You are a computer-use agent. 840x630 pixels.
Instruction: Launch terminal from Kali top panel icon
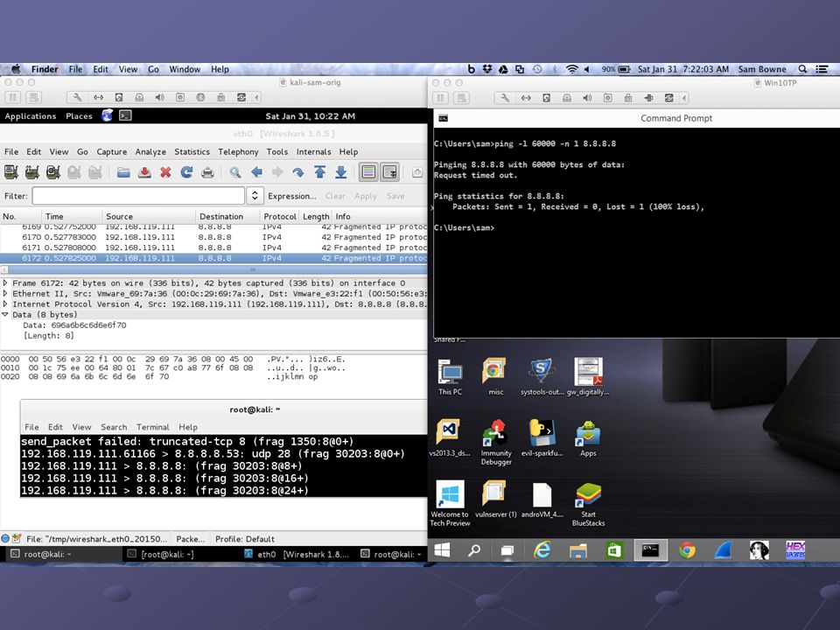125,115
